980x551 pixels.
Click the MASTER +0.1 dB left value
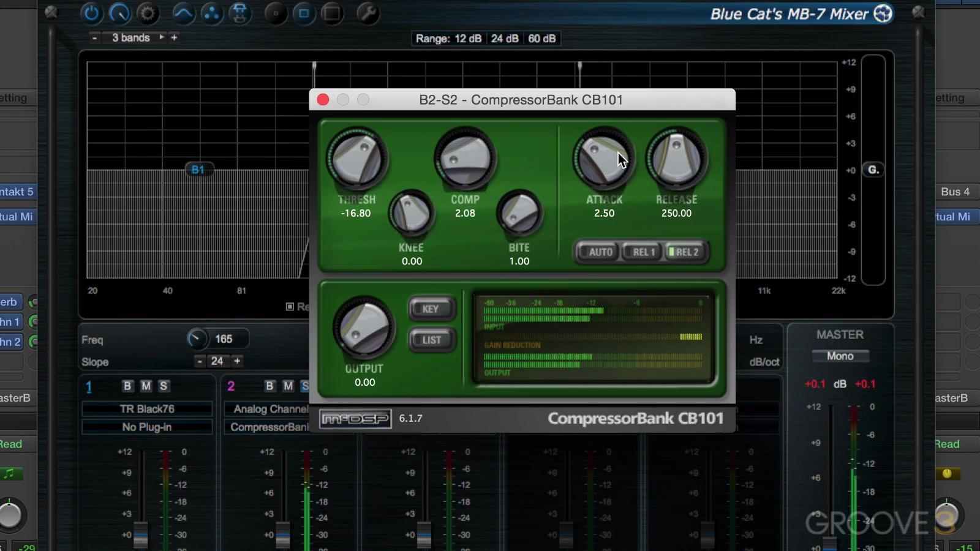tap(815, 384)
